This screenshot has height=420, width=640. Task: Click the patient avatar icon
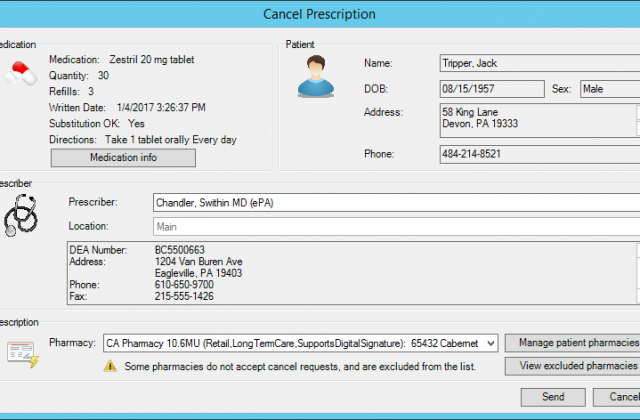coord(315,76)
